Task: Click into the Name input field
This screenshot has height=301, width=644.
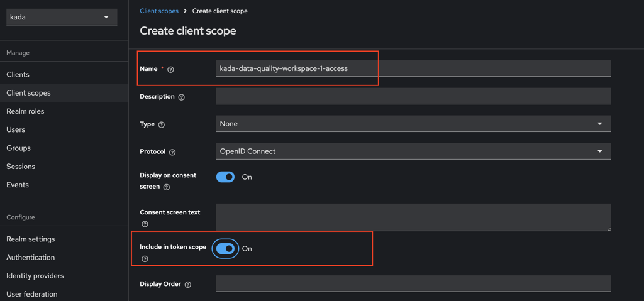Action: point(413,68)
